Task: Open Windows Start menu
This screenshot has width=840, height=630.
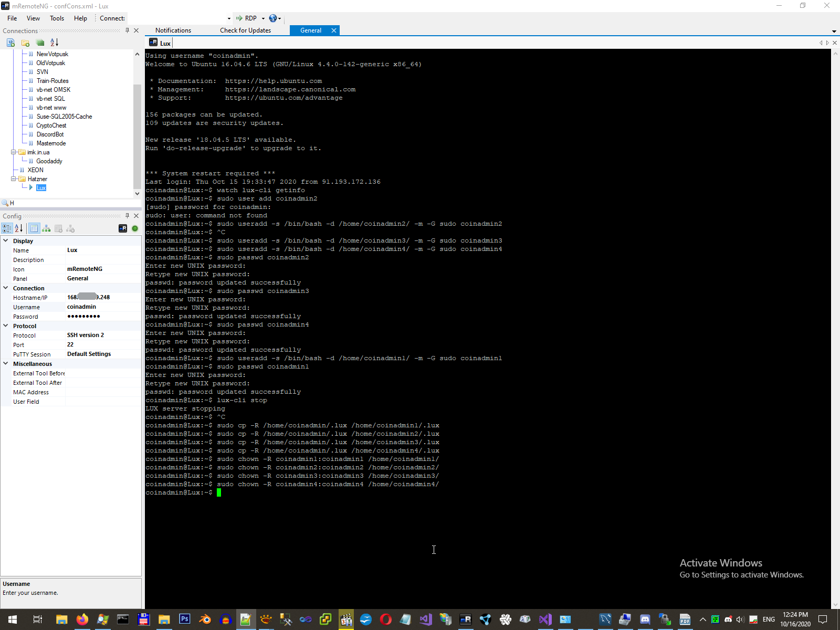Action: (x=13, y=619)
